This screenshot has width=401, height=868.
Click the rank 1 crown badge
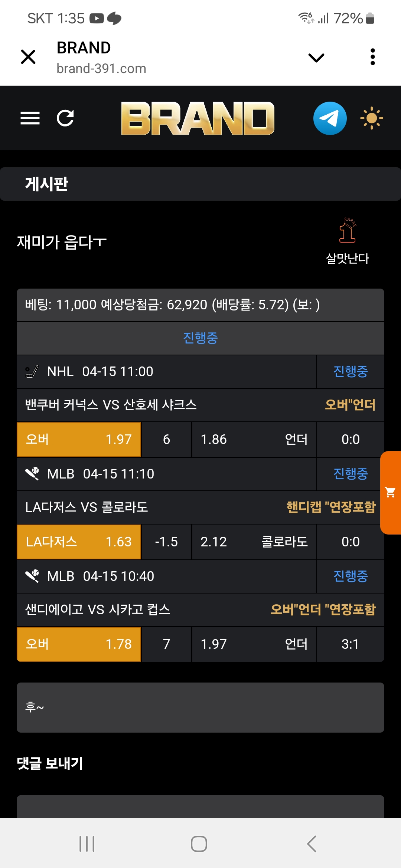[348, 230]
